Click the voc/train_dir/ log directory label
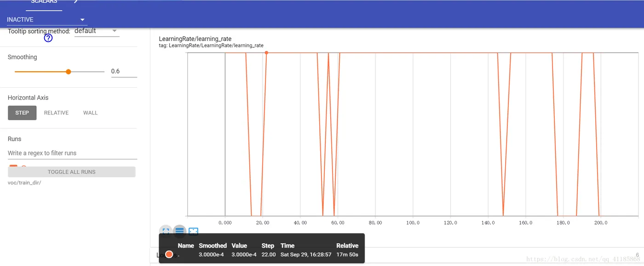644x266 pixels. [24, 183]
